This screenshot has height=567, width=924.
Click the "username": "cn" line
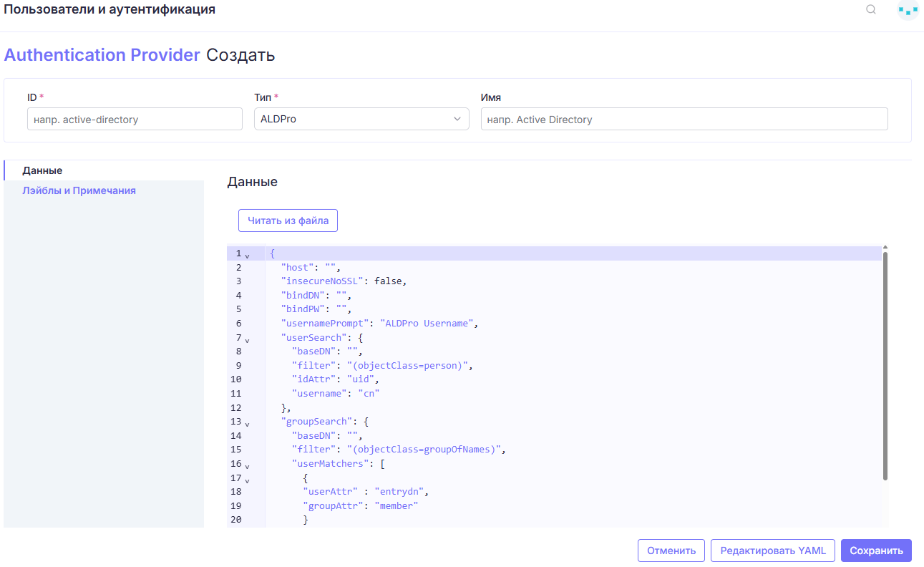pos(336,394)
